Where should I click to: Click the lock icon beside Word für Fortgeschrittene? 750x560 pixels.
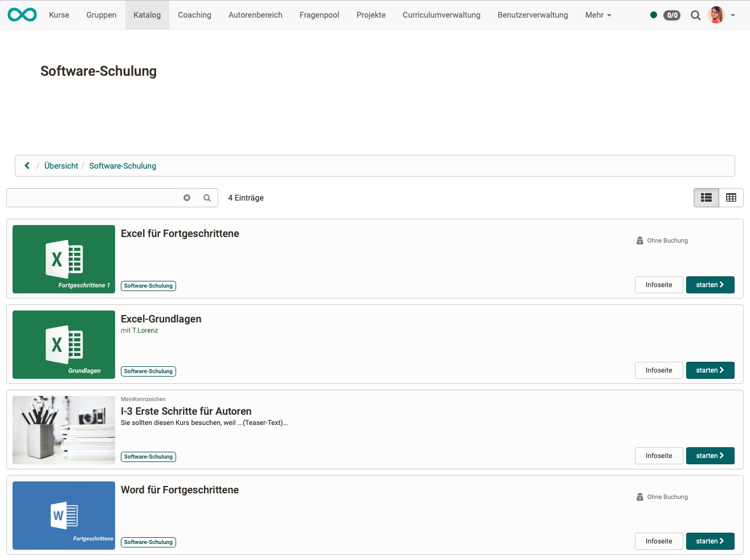click(x=639, y=496)
